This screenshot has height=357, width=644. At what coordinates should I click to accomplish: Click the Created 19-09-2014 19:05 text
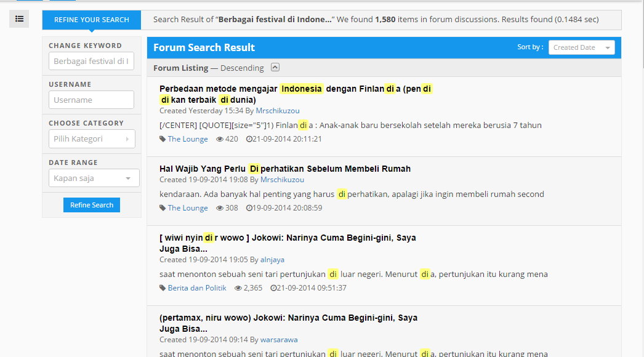(204, 260)
